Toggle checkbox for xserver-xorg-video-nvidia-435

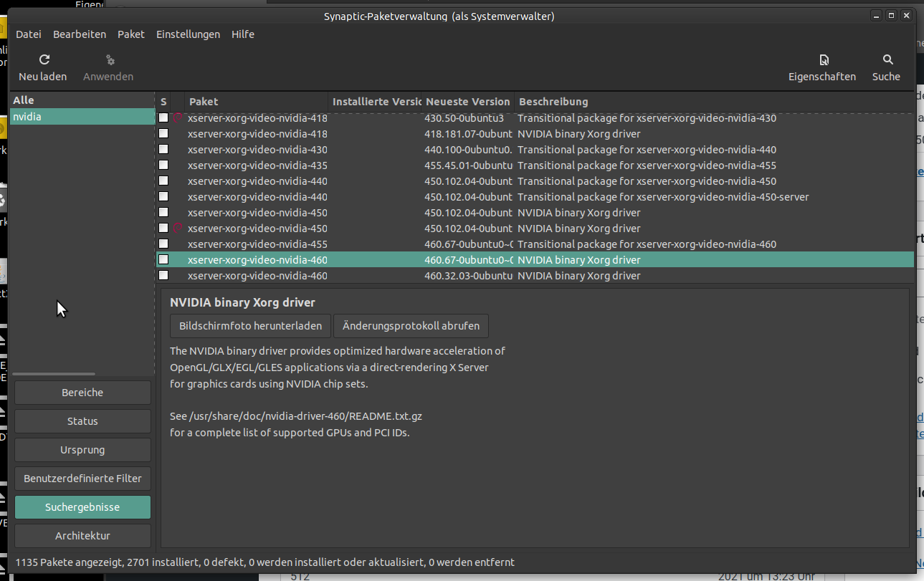[163, 165]
